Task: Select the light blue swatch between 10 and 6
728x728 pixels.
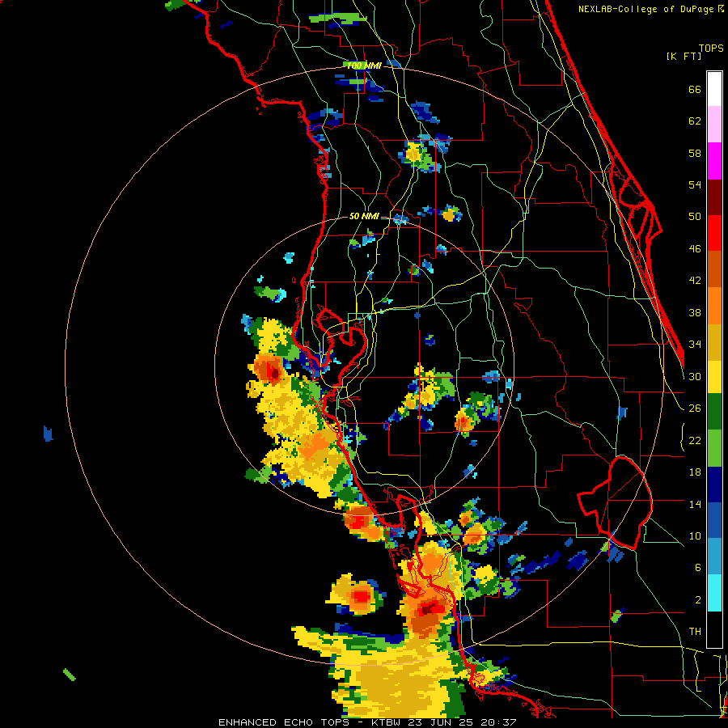Action: [x=714, y=557]
